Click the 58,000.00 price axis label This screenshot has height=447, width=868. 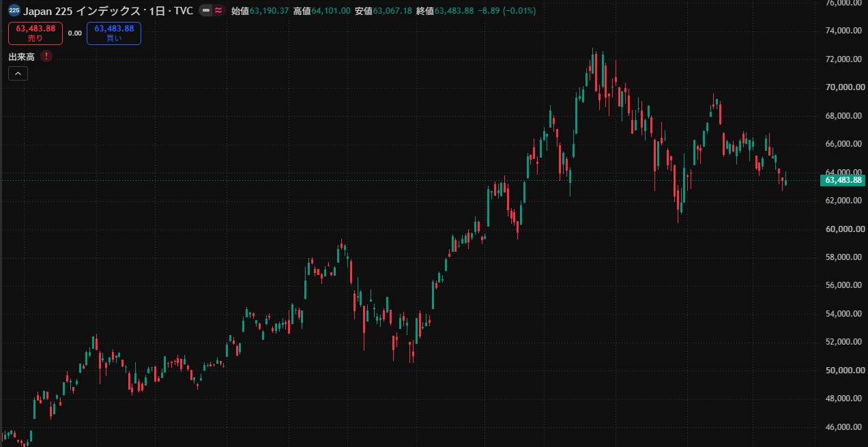pyautogui.click(x=845, y=257)
